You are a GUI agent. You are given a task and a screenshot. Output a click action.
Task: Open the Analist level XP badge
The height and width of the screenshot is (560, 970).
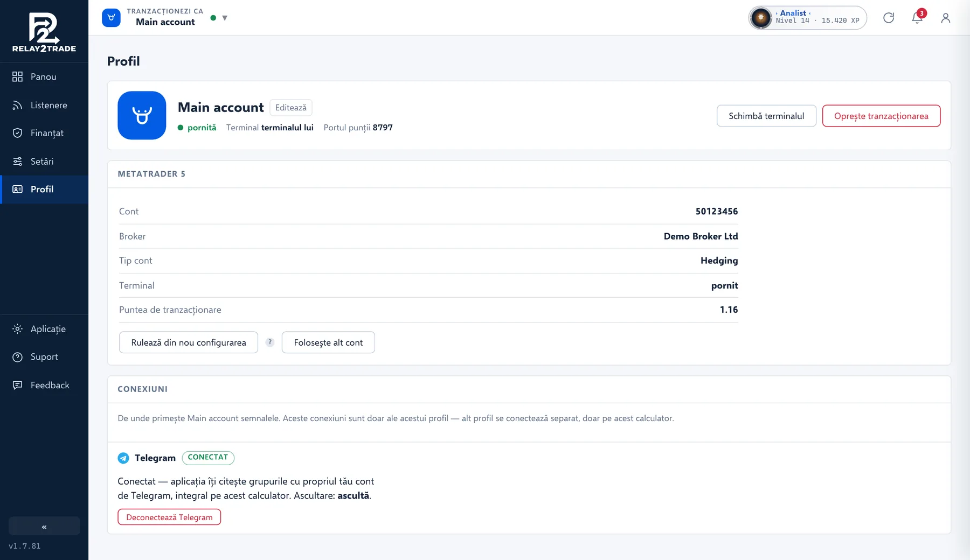807,18
